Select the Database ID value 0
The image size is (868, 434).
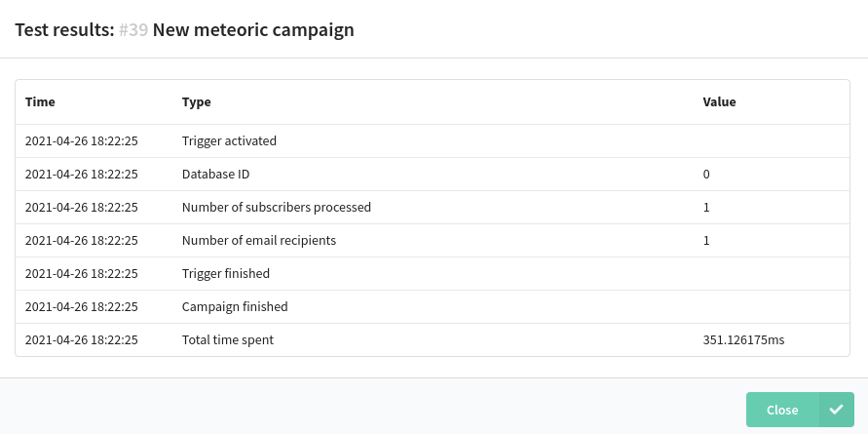[x=706, y=174]
